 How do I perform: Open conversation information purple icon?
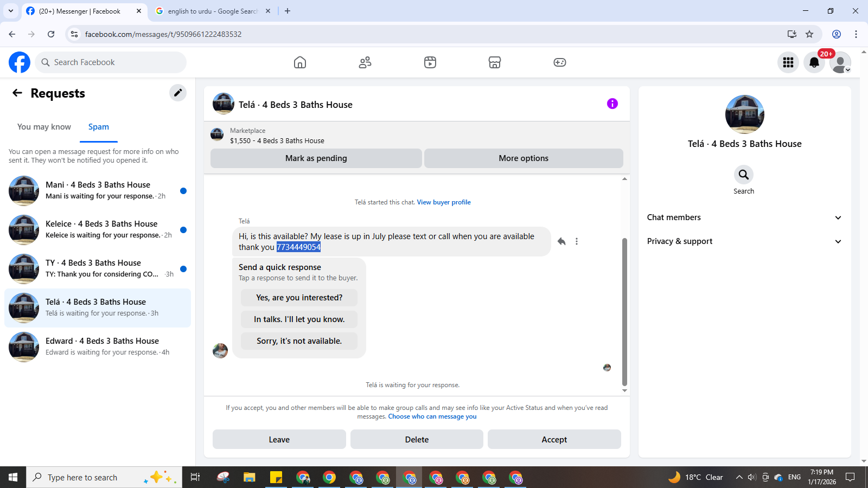[612, 104]
